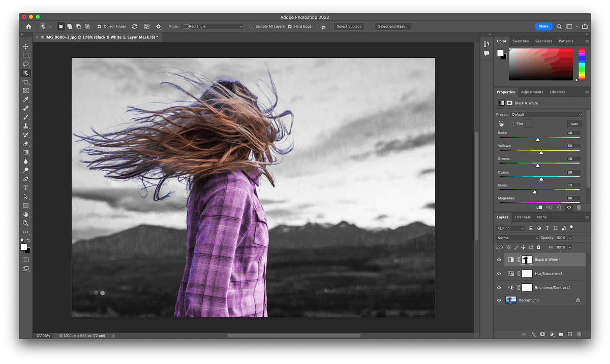Open the create new adjustment layer icon
Image resolution: width=610 pixels, height=364 pixels.
click(552, 334)
